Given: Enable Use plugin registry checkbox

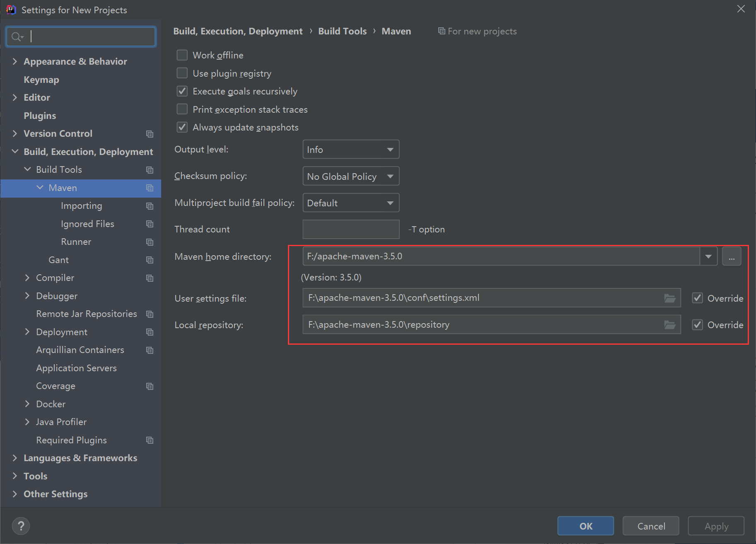Looking at the screenshot, I should tap(182, 73).
